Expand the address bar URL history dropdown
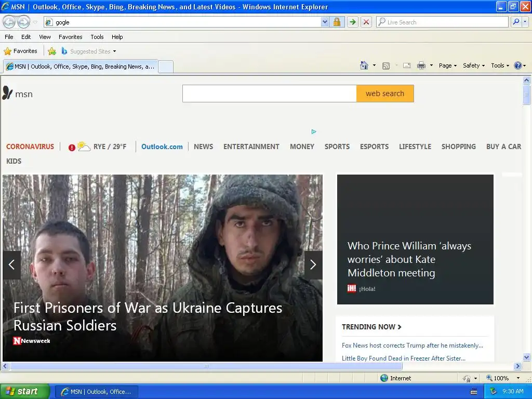 (x=325, y=22)
